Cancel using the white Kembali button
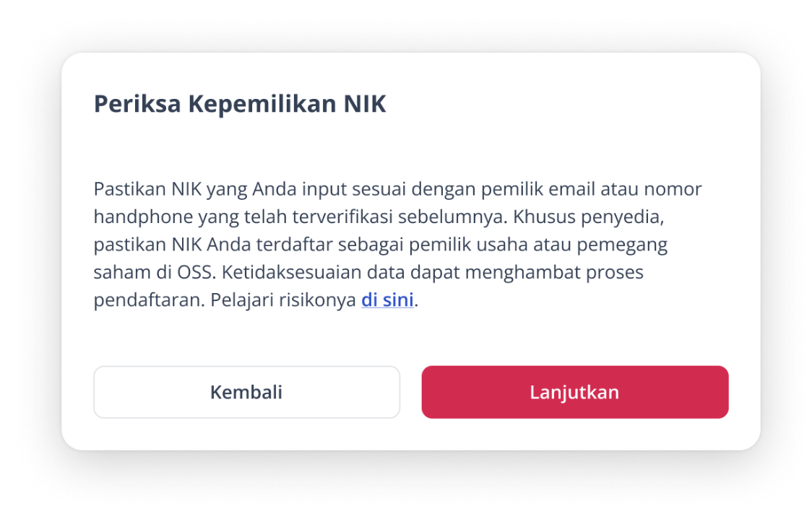The image size is (812, 514). (246, 392)
